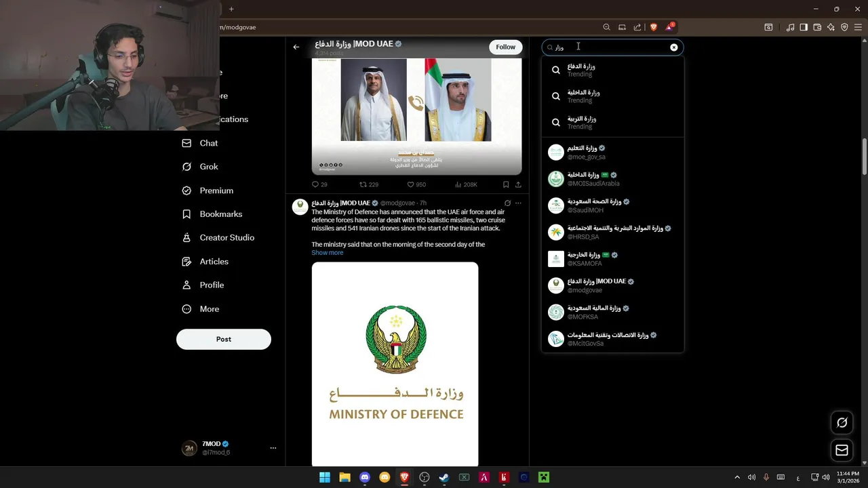
Task: Follow the MOD UAE account
Action: 505,47
